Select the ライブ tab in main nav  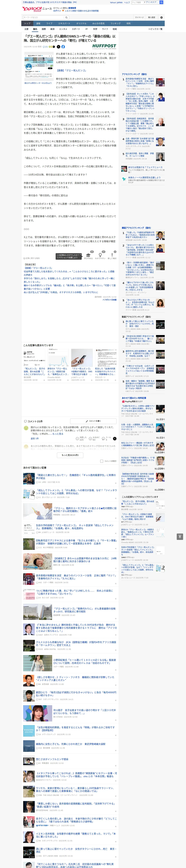point(49,23)
